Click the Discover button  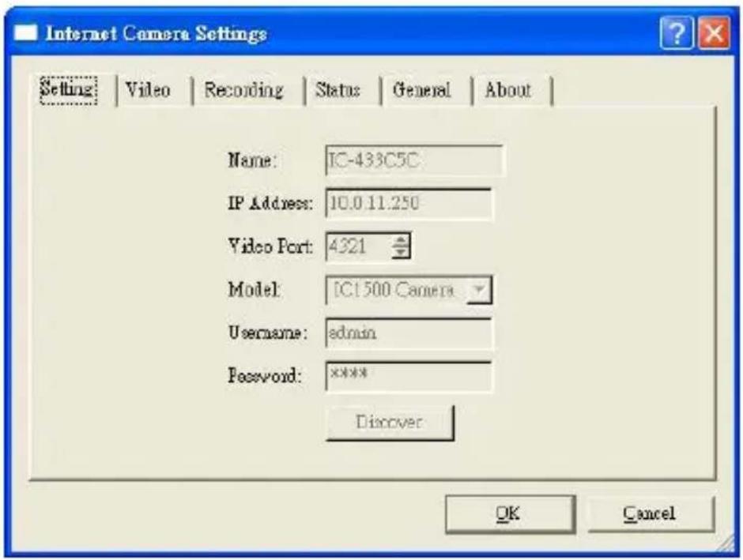[390, 423]
